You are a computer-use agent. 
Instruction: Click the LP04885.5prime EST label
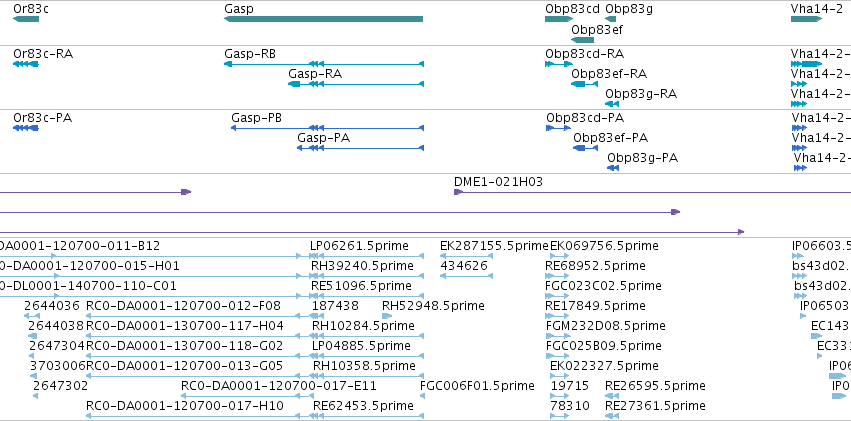(x=361, y=346)
